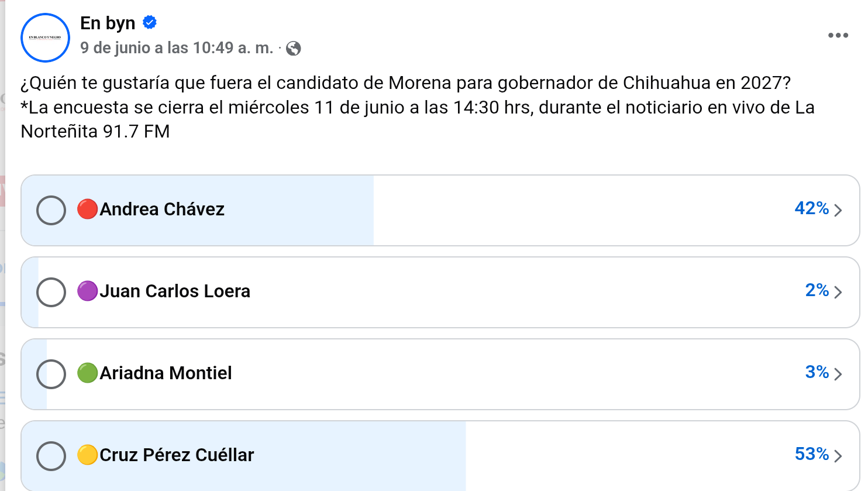Select the Juan Carlos Loera radio button
Image resolution: width=868 pixels, height=491 pixels.
coord(51,292)
